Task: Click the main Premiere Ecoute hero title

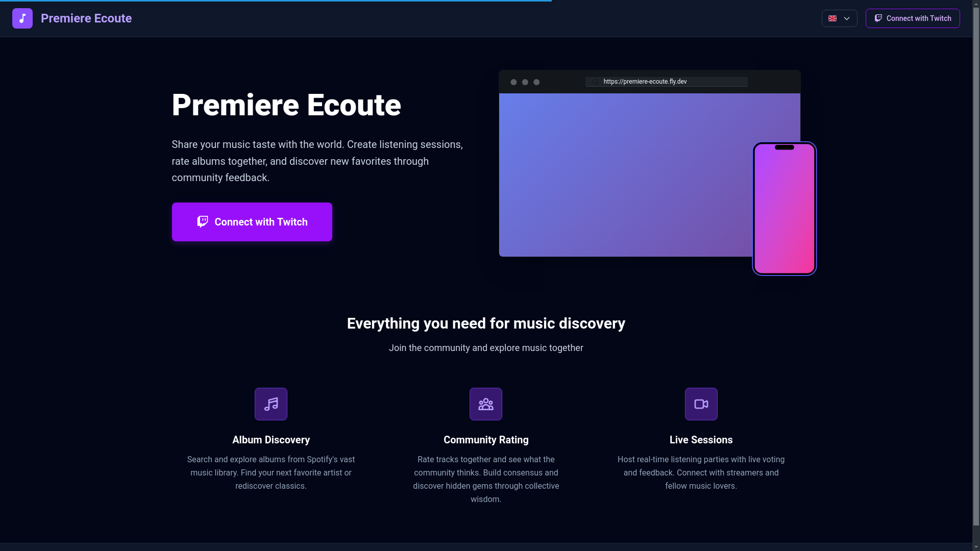Action: 286,105
